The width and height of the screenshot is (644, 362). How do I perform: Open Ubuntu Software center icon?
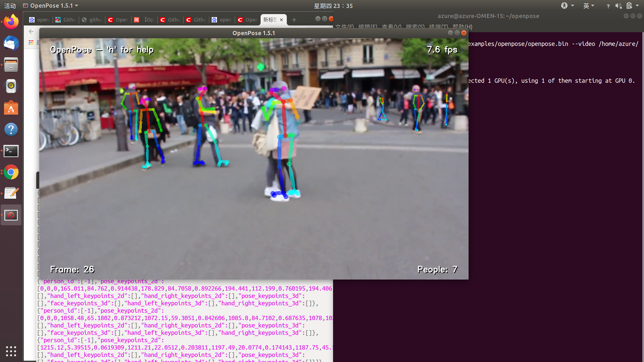pyautogui.click(x=11, y=108)
